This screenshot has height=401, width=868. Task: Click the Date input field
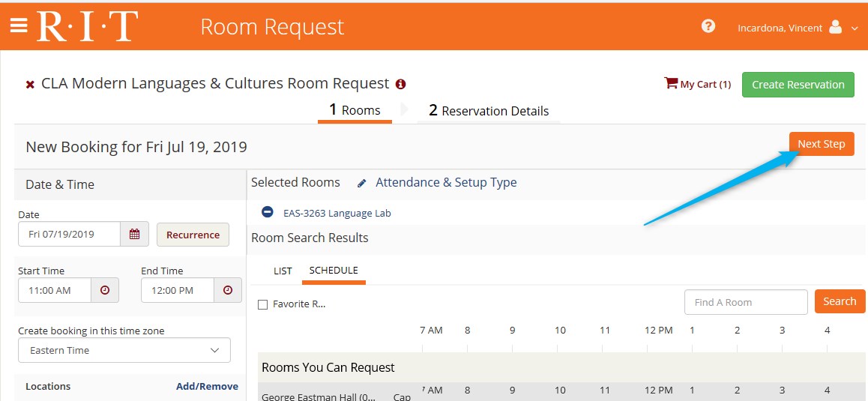point(69,235)
